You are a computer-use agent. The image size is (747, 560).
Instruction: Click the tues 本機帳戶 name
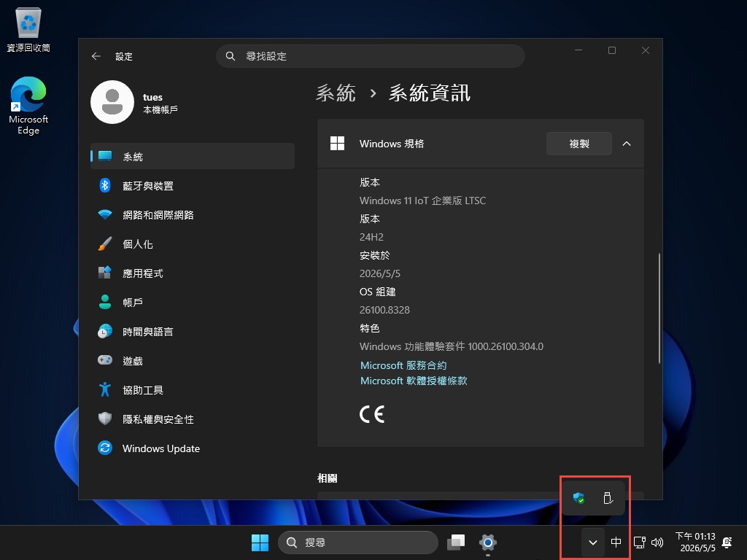[x=160, y=103]
